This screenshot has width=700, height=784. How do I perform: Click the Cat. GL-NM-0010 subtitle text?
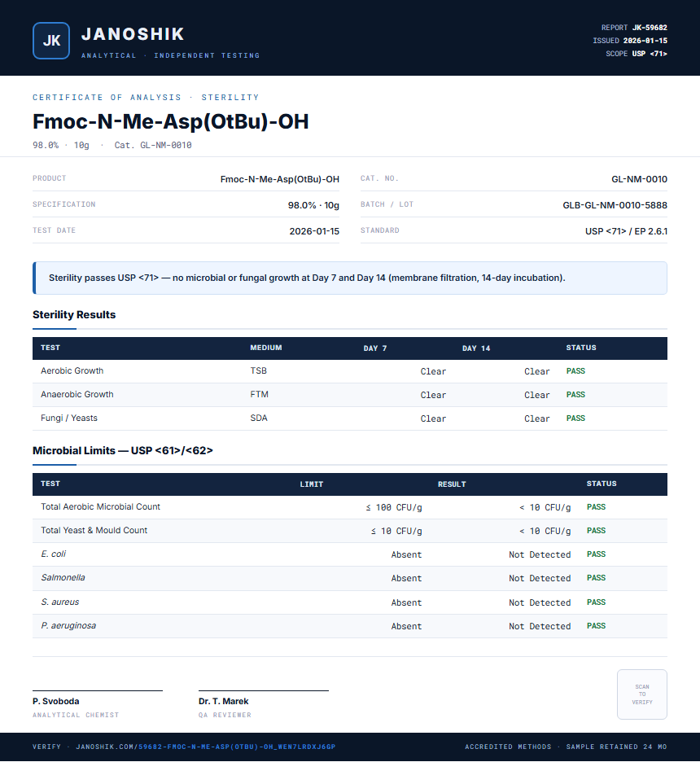153,145
